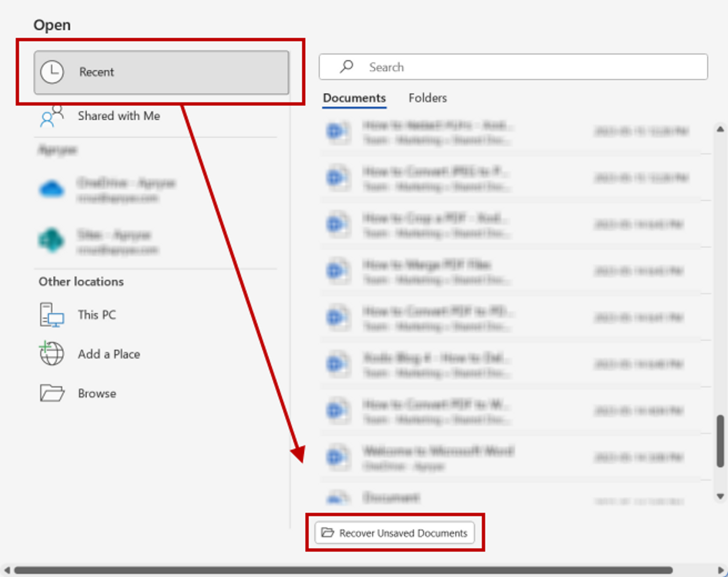Viewport: 728px width, 577px height.
Task: Click the folder icon in Recover Unsaved Documents
Action: (328, 532)
